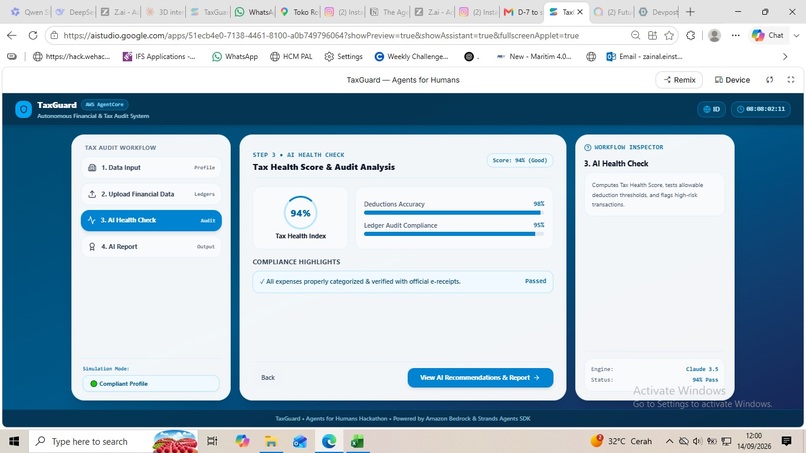Click the pulse icon in AI Health Check step
The height and width of the screenshot is (453, 806).
pyautogui.click(x=91, y=220)
